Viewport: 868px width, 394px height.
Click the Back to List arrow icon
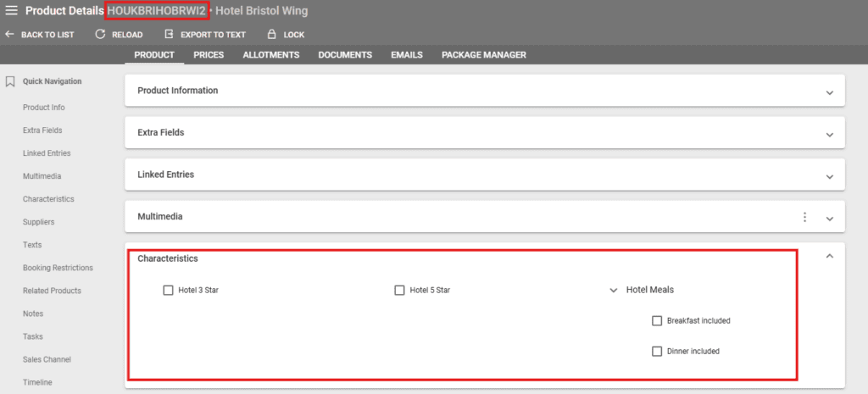10,35
